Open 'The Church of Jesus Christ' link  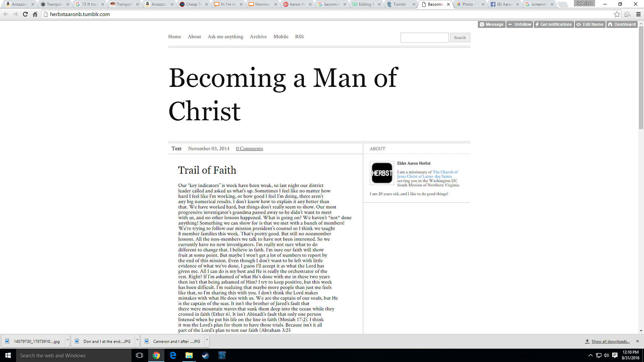(x=427, y=174)
